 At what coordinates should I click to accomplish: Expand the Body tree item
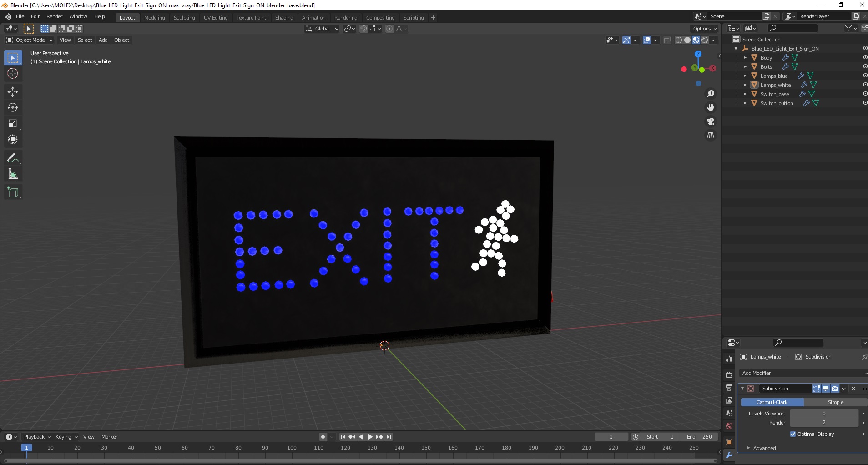(x=745, y=58)
